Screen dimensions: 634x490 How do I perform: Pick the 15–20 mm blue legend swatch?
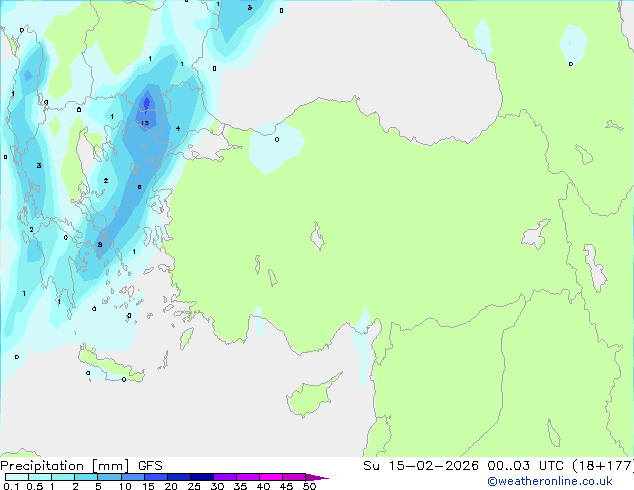point(155,477)
